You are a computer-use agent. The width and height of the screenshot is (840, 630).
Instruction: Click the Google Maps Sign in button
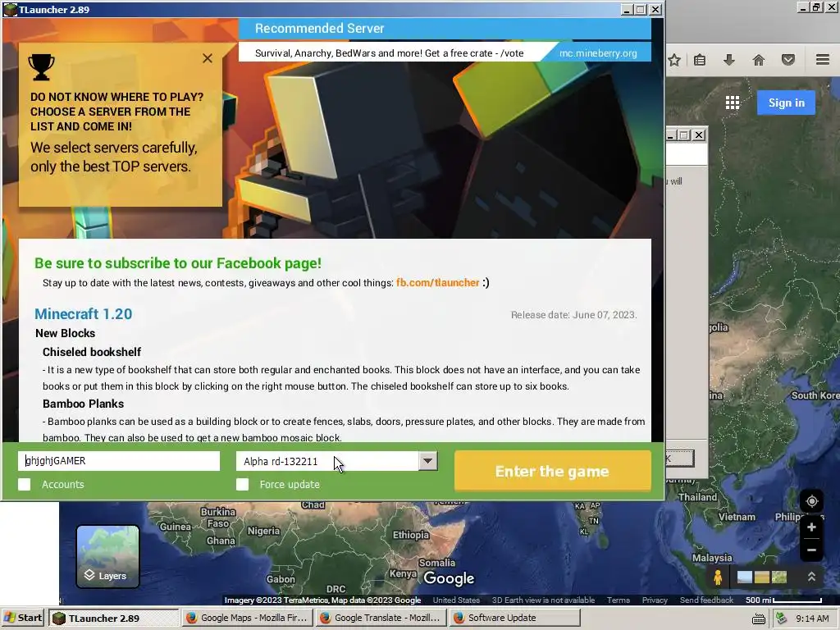(786, 103)
